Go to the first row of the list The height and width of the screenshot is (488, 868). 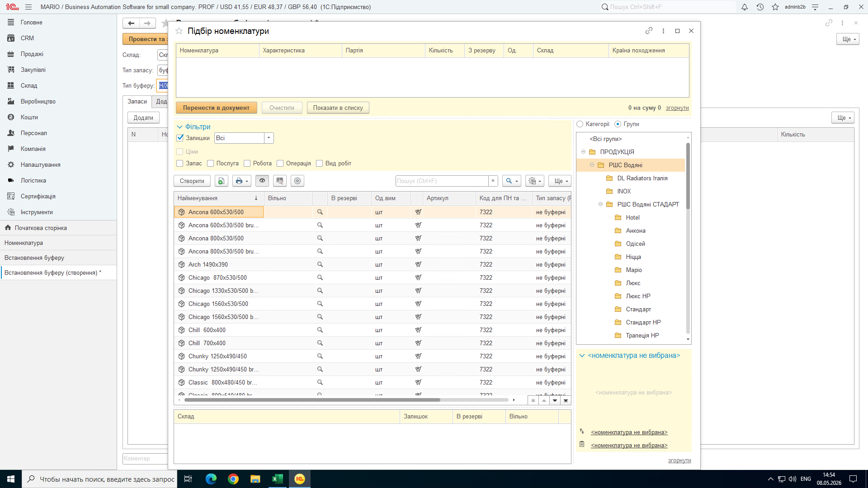[533, 400]
